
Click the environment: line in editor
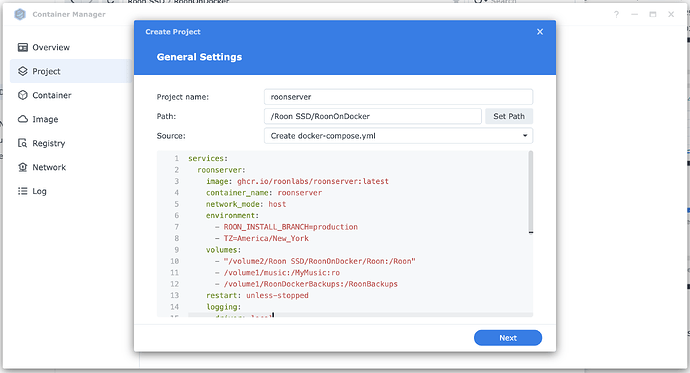coord(232,216)
